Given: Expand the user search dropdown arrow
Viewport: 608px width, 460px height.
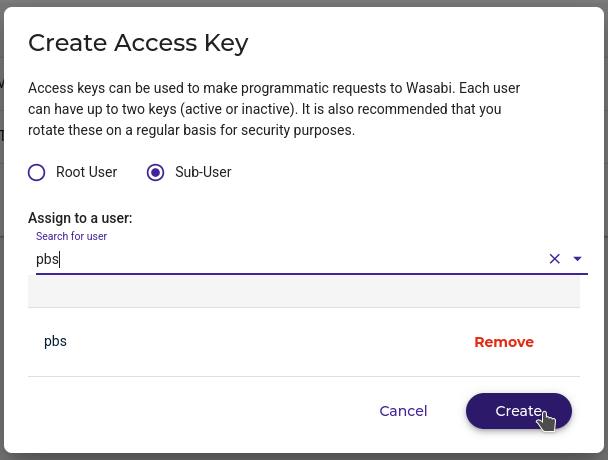Looking at the screenshot, I should point(577,259).
